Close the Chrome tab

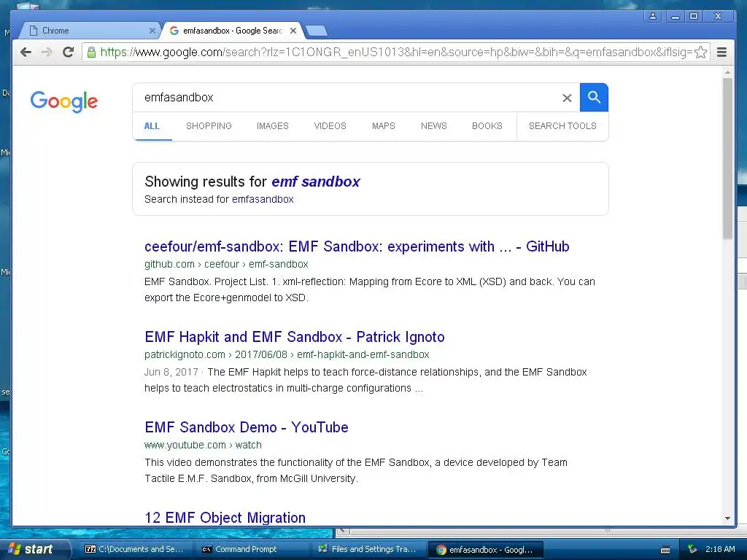[x=152, y=31]
